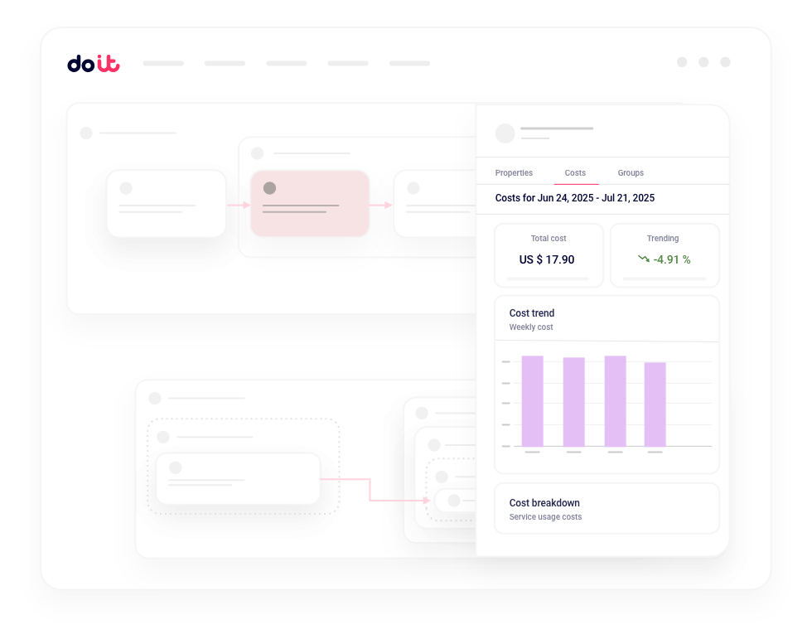Click the circle icon in the dotted group box
812x644 pixels.
(163, 437)
